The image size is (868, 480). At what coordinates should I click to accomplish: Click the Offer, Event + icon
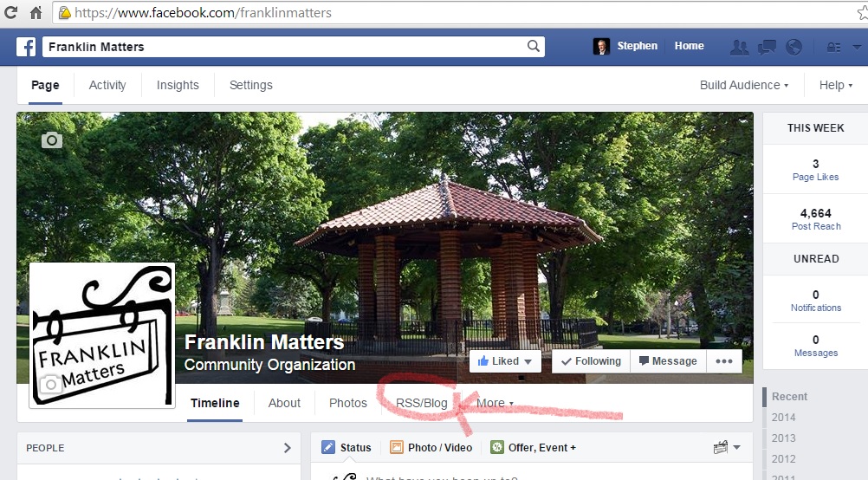[x=497, y=447]
